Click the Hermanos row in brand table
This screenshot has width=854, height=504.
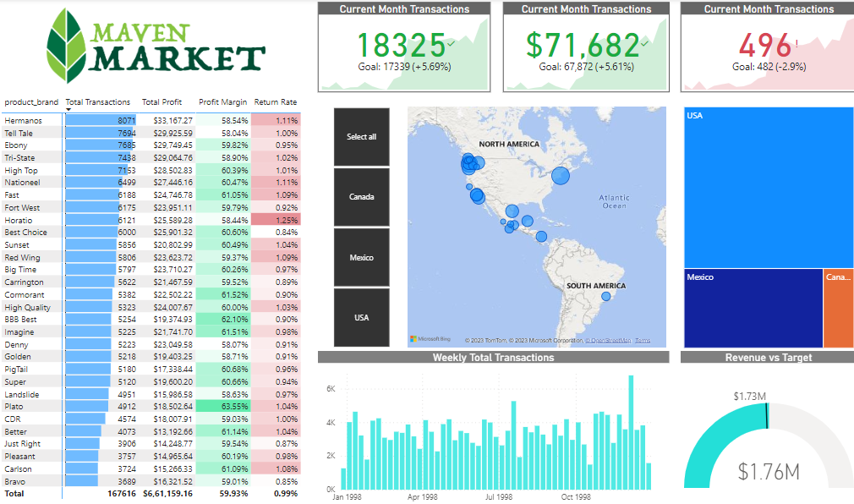pos(21,121)
